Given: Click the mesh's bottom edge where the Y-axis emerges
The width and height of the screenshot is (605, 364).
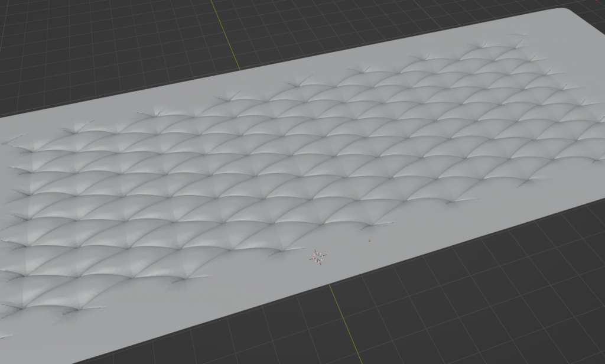Looking at the screenshot, I should (328, 285).
